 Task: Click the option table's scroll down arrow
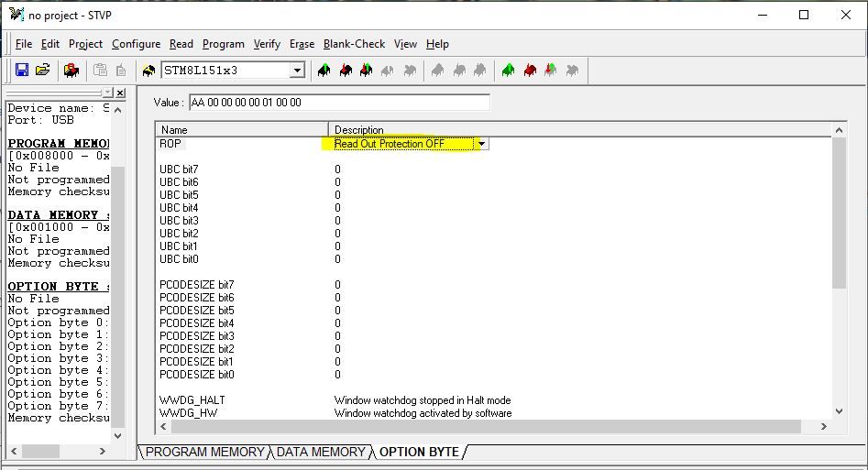click(x=839, y=411)
